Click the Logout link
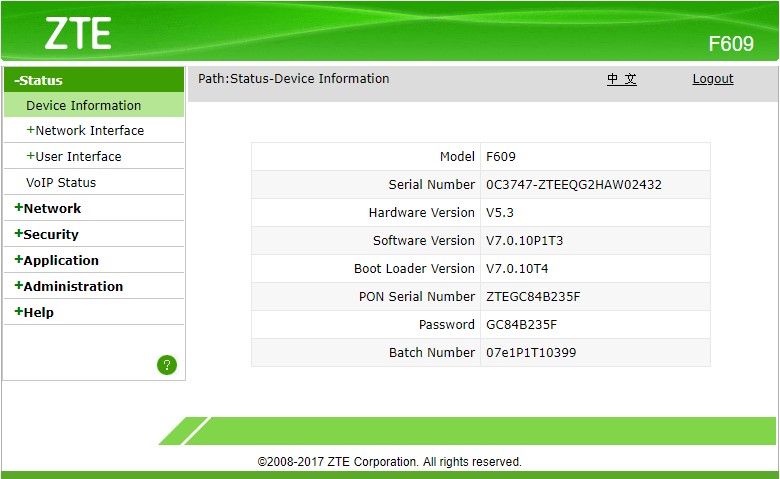The width and height of the screenshot is (780, 479). 713,79
